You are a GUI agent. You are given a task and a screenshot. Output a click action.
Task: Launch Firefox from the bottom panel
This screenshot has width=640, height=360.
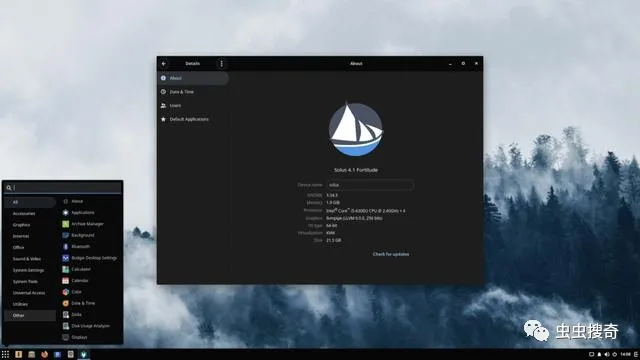(44, 354)
